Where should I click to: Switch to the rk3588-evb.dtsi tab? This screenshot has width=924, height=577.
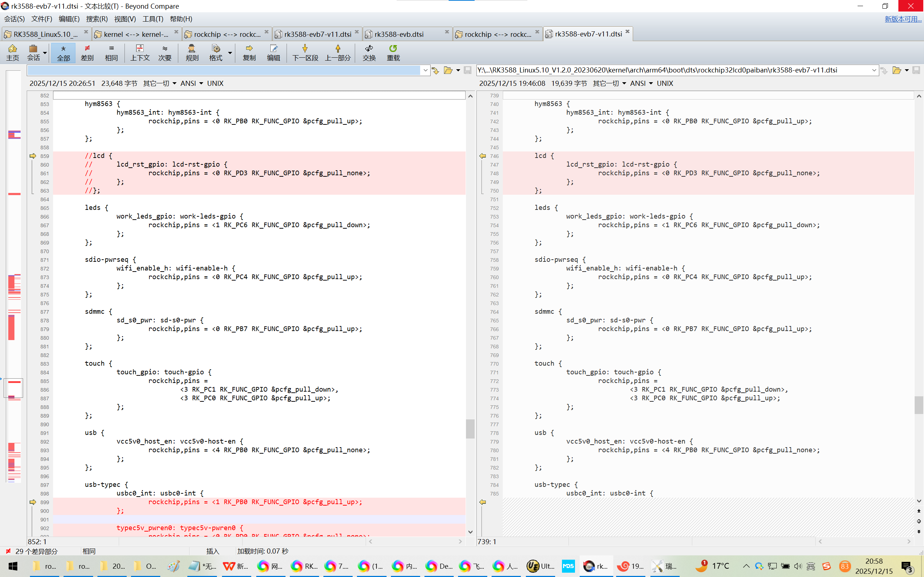click(399, 34)
